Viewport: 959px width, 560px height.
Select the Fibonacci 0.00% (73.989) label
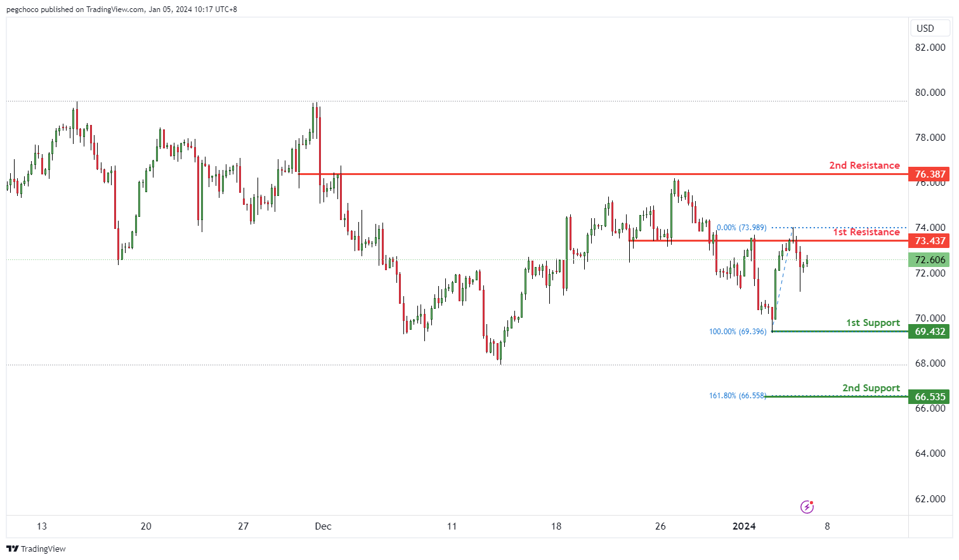[741, 228]
